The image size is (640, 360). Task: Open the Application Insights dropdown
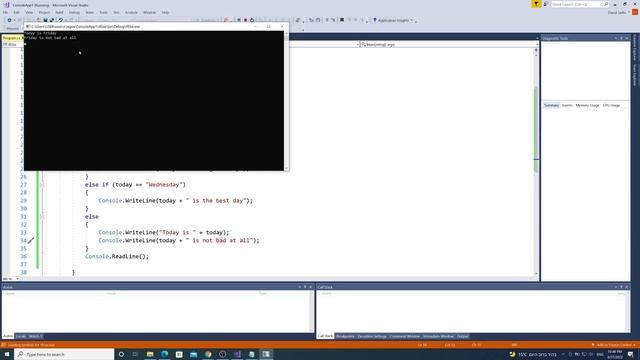(x=393, y=20)
